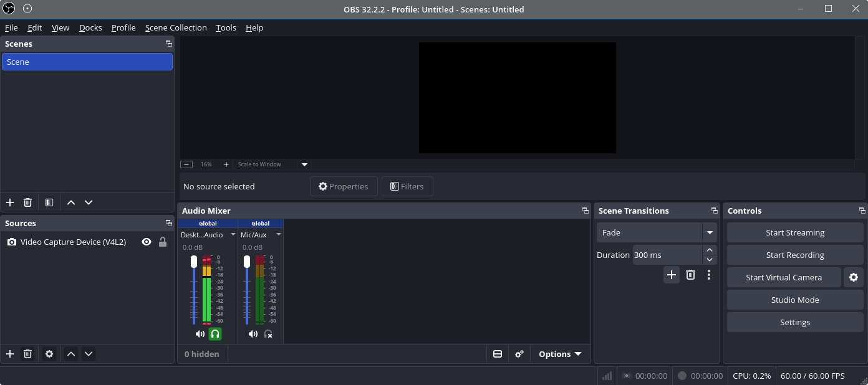Image resolution: width=868 pixels, height=385 pixels.
Task: Increase transition duration with up arrow
Action: pyautogui.click(x=710, y=250)
